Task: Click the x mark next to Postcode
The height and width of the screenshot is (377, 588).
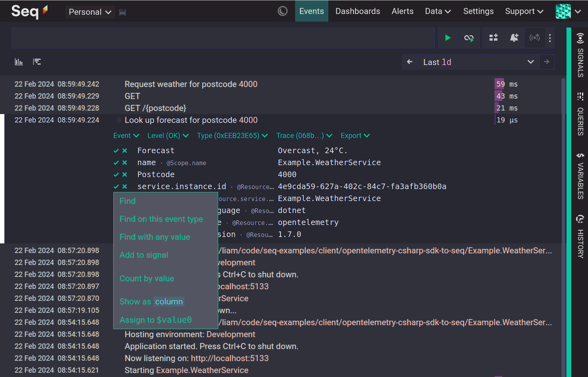Action: (x=125, y=175)
